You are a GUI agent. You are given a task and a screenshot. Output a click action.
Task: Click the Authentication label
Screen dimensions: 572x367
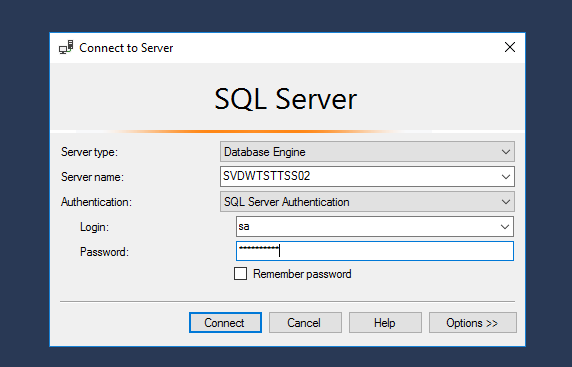point(96,202)
